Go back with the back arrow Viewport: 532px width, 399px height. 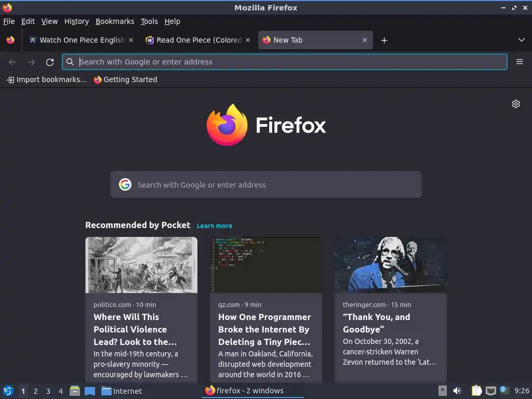(x=12, y=62)
